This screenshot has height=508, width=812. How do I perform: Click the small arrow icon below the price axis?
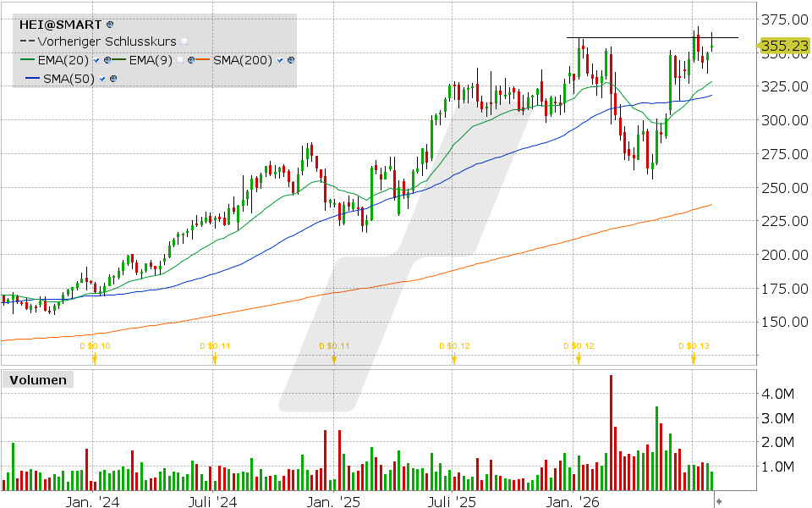tap(719, 502)
